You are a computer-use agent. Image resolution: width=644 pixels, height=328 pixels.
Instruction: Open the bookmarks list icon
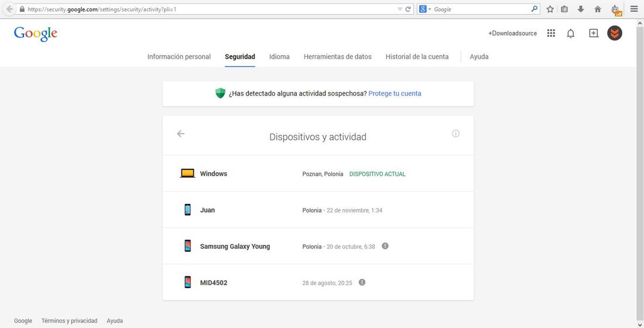coord(565,9)
